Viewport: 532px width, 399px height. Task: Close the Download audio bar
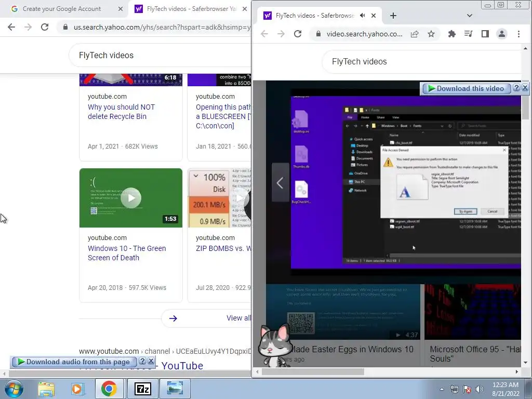151,361
